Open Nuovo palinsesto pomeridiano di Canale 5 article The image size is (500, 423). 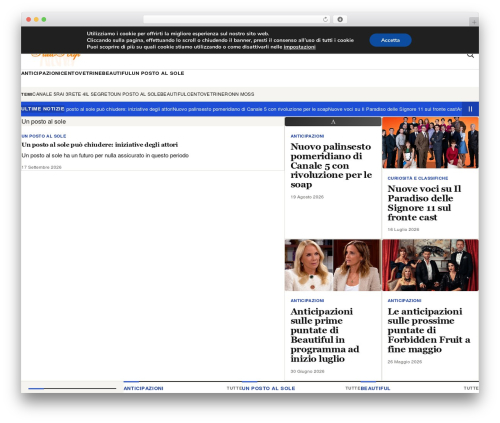tap(331, 165)
